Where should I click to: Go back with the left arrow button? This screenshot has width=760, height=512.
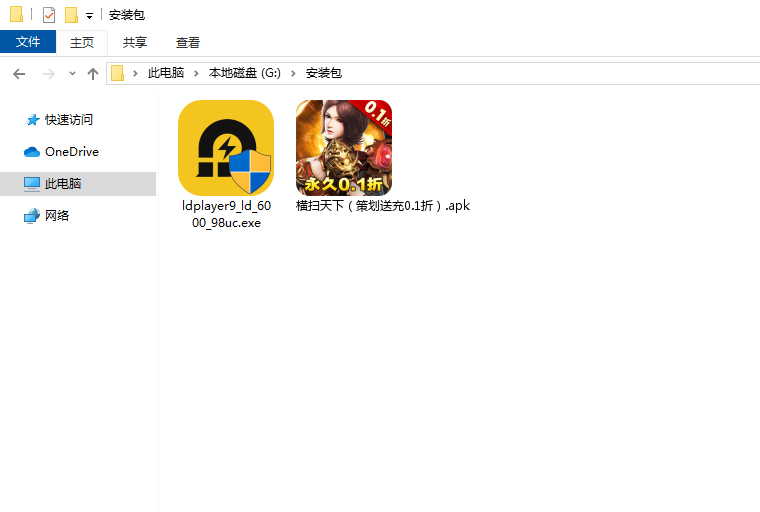pyautogui.click(x=19, y=73)
